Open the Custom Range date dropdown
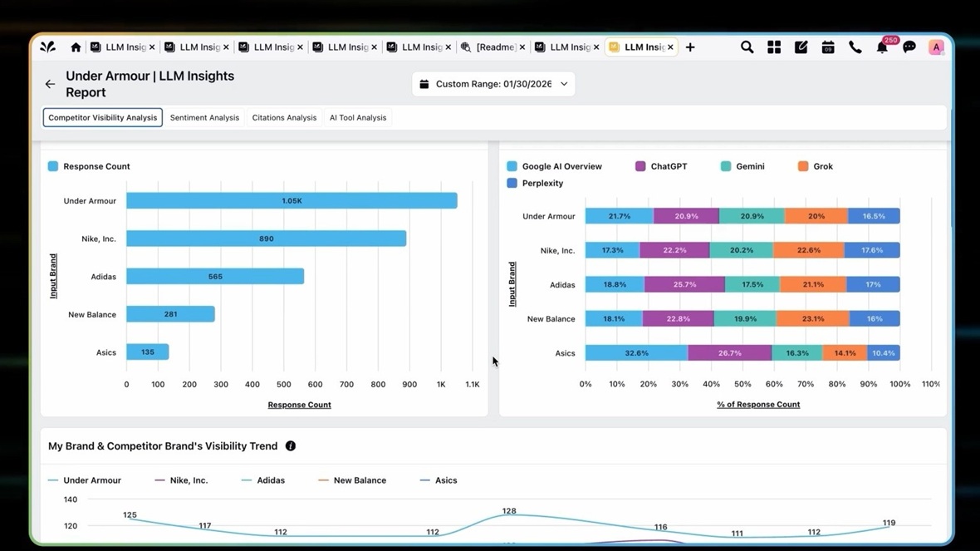The image size is (980, 551). tap(493, 84)
